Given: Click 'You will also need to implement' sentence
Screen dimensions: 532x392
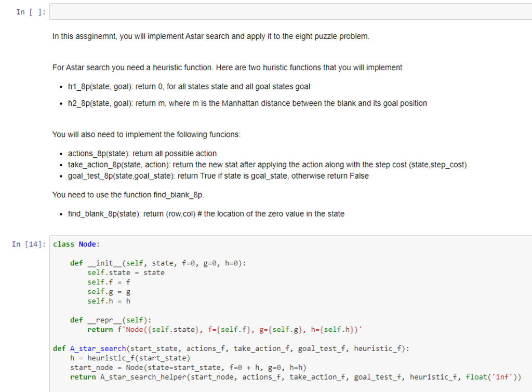Looking at the screenshot, I should 146,134.
